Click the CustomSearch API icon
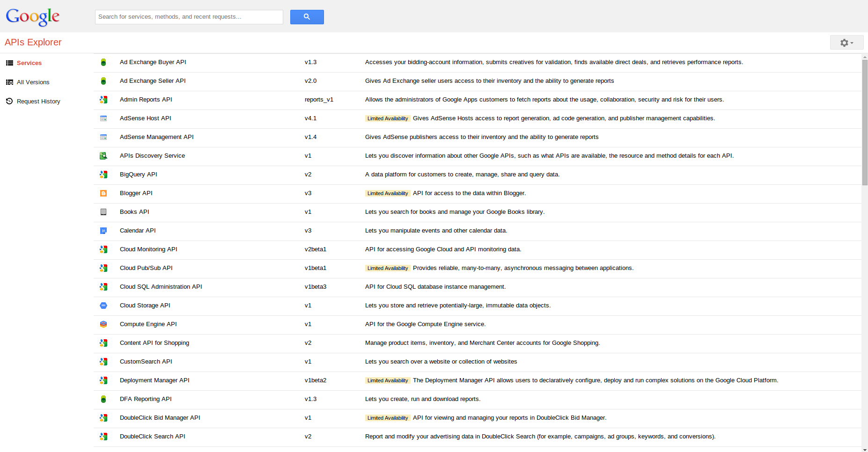The width and height of the screenshot is (868, 452). 103,362
